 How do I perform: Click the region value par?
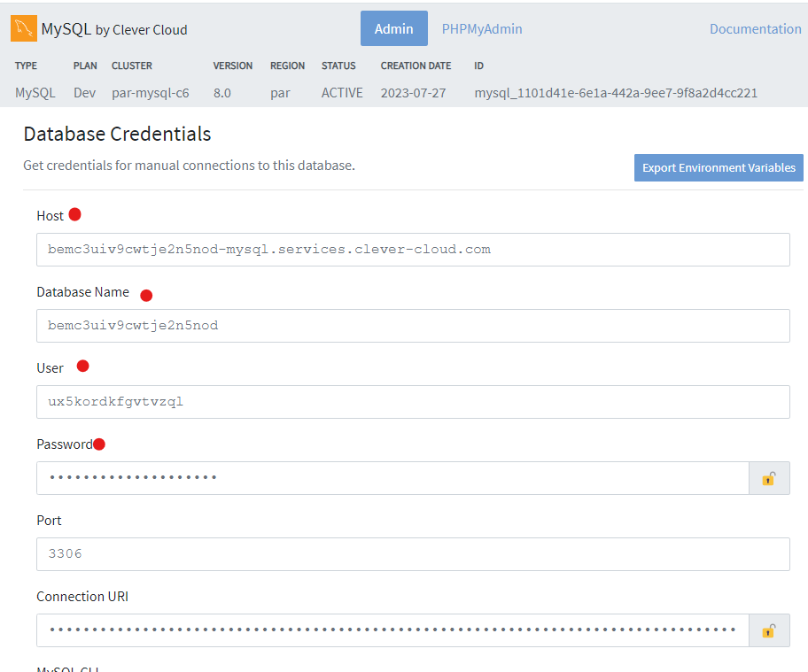click(280, 94)
